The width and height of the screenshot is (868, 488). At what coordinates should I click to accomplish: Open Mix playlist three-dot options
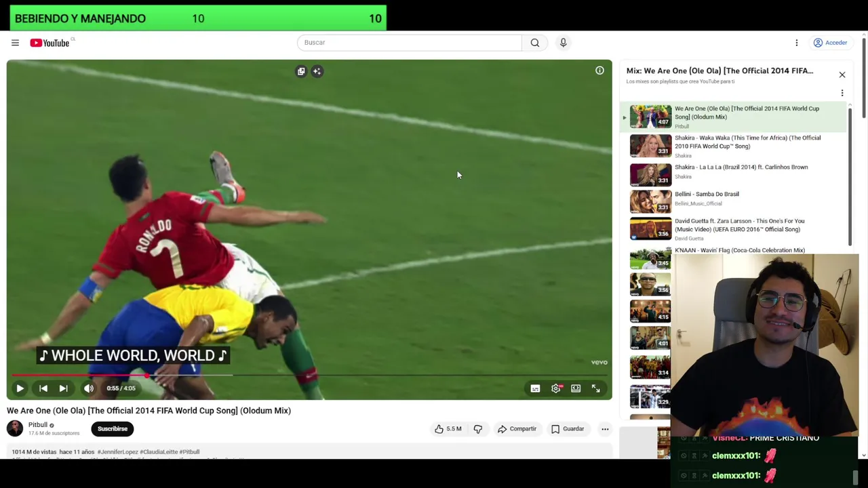tap(842, 94)
